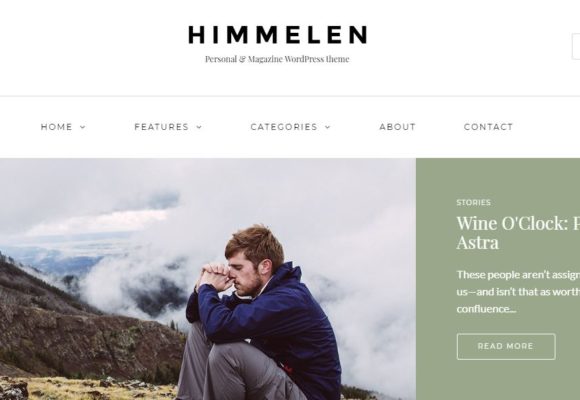580x400 pixels.
Task: Go to the CONTACT page
Action: tap(489, 127)
